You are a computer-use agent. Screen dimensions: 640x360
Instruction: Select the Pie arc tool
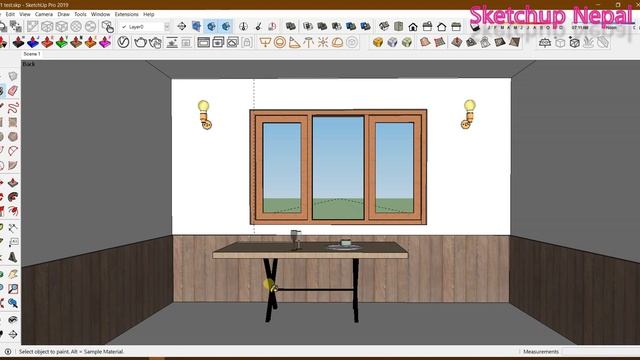point(13,165)
